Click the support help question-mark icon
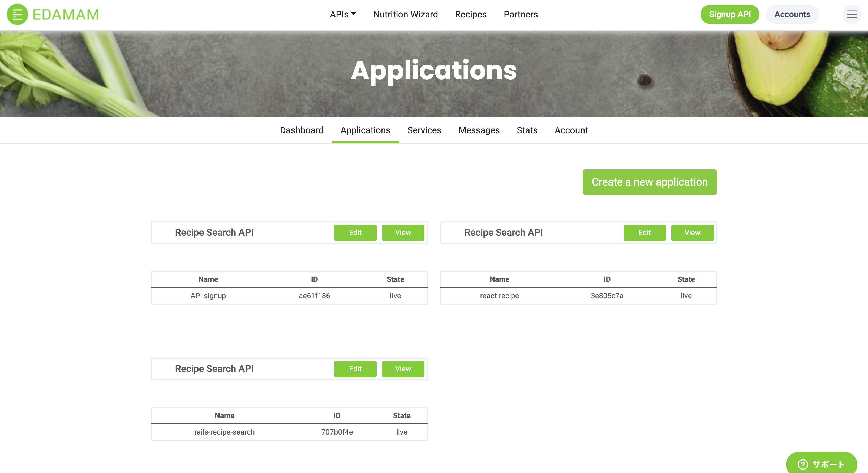 (x=803, y=464)
